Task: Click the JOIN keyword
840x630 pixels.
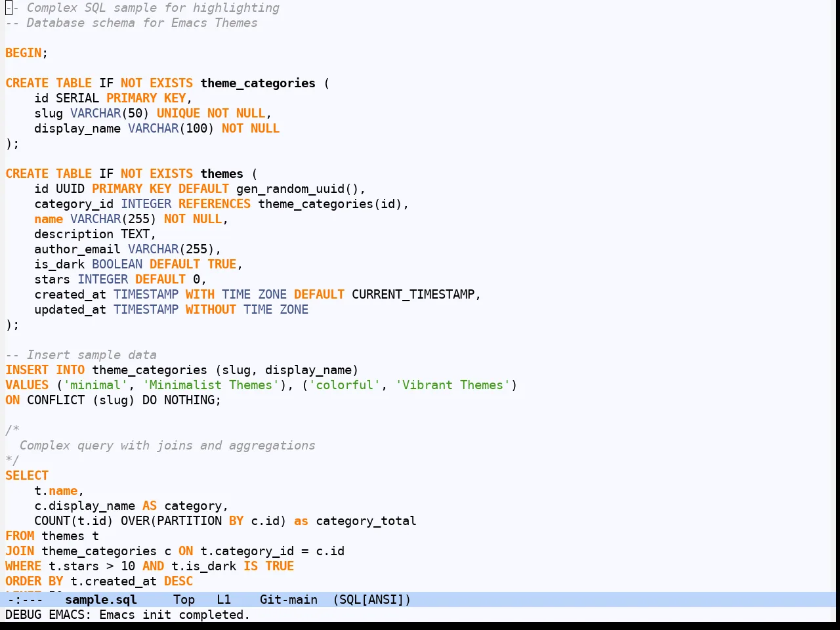Action: pyautogui.click(x=20, y=551)
